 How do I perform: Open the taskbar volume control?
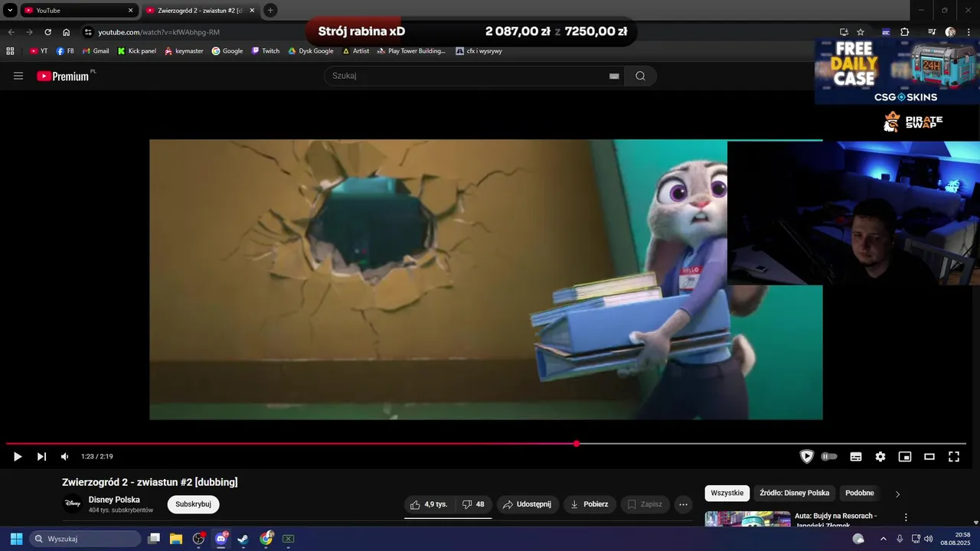click(x=928, y=539)
